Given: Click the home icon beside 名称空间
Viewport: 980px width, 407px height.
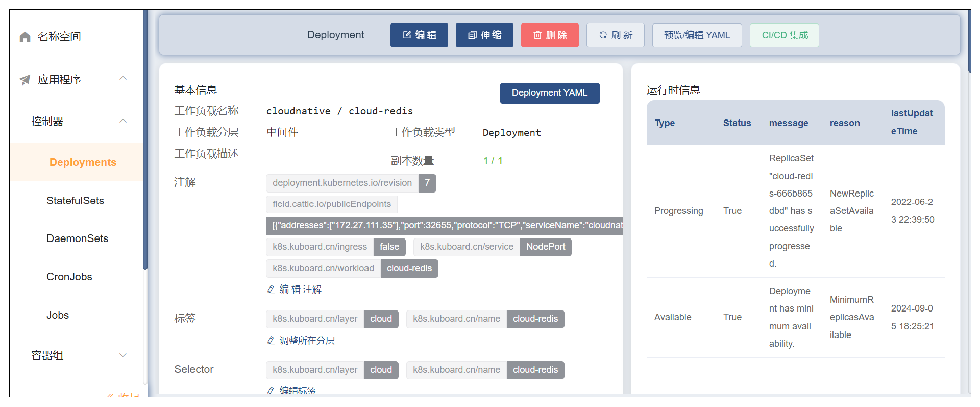Looking at the screenshot, I should tap(25, 37).
